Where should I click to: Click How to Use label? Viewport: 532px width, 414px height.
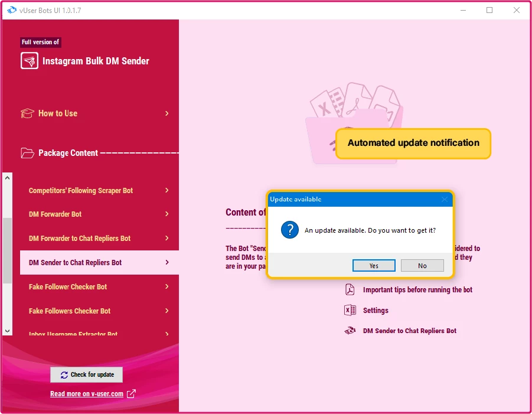tap(58, 113)
